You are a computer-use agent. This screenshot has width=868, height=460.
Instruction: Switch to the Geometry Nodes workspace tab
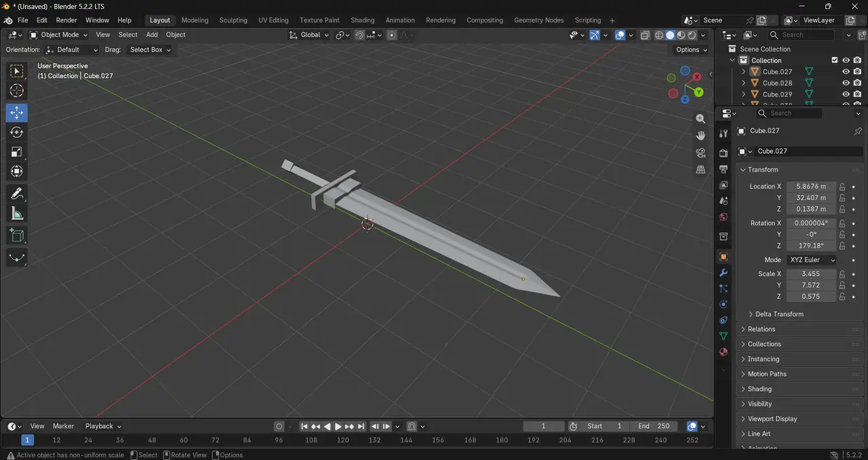pyautogui.click(x=538, y=20)
